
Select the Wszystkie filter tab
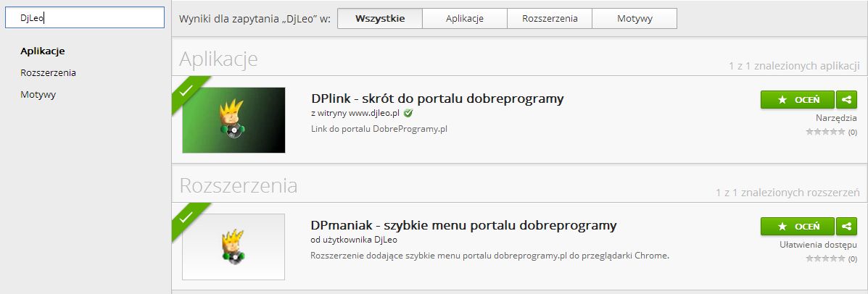(x=380, y=18)
